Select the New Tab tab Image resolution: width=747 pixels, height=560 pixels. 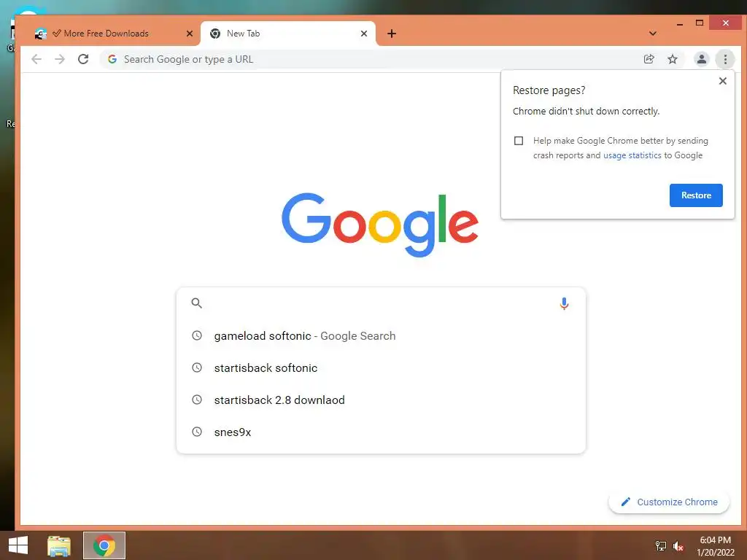(x=288, y=34)
